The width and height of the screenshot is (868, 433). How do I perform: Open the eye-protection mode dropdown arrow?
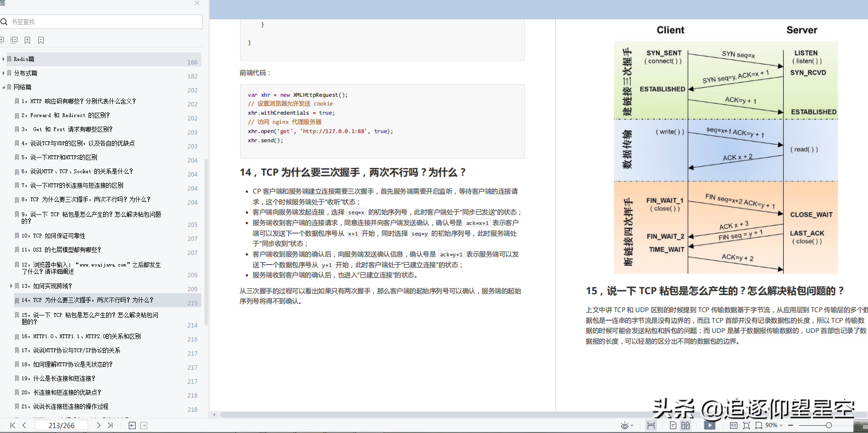(632, 426)
